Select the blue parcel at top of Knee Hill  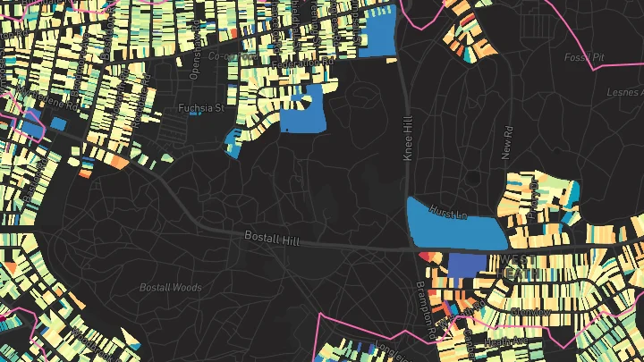pos(378,35)
